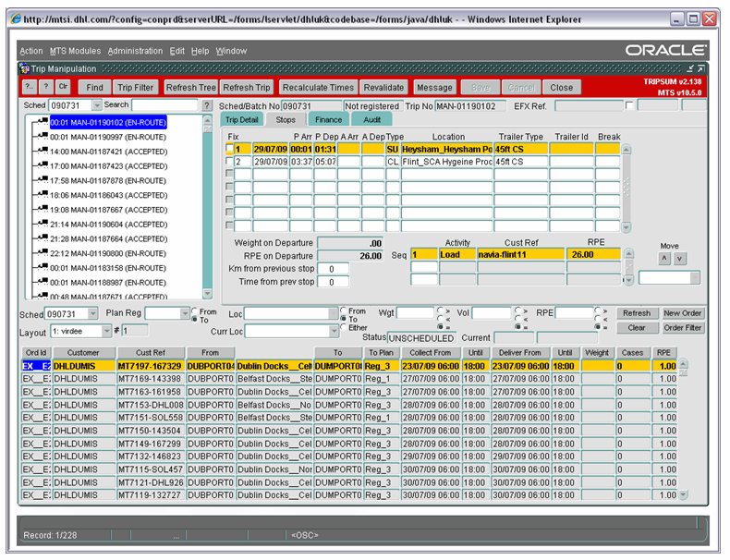Click the 'Clr' clear toolbar button
Screen dimensions: 730x560
63,87
